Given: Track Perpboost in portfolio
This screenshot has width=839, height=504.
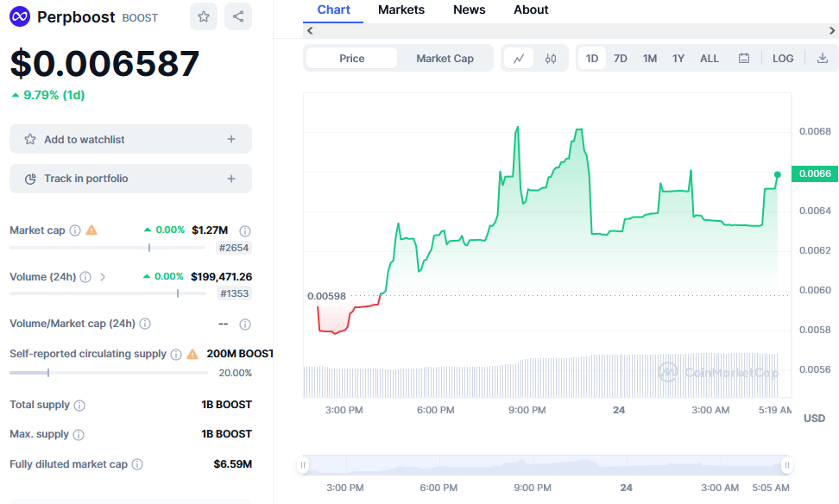Looking at the screenshot, I should [130, 179].
